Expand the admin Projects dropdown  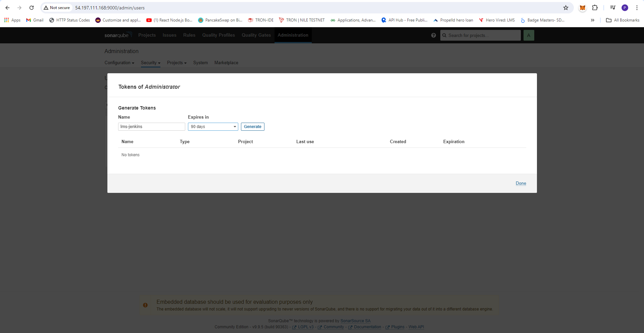click(x=177, y=63)
